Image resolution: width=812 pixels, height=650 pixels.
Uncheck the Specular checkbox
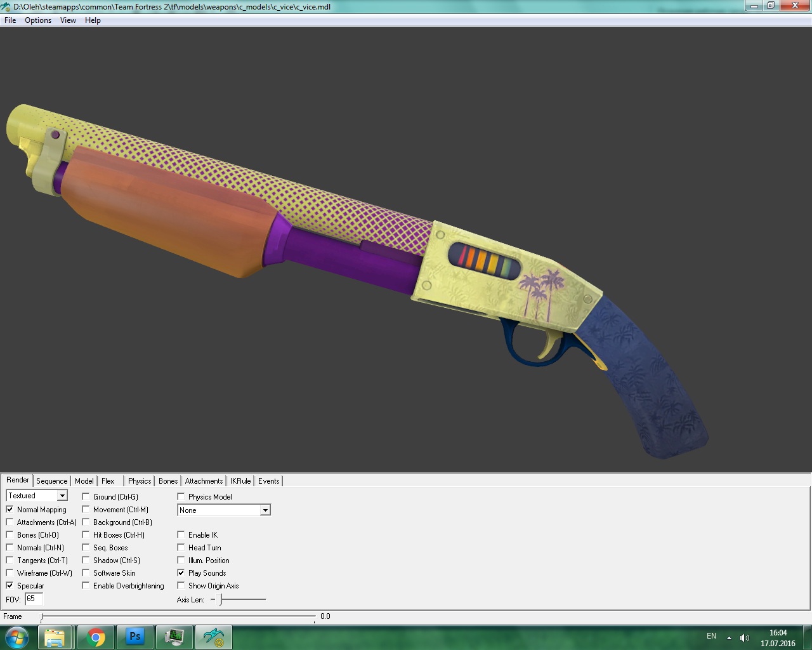click(10, 586)
